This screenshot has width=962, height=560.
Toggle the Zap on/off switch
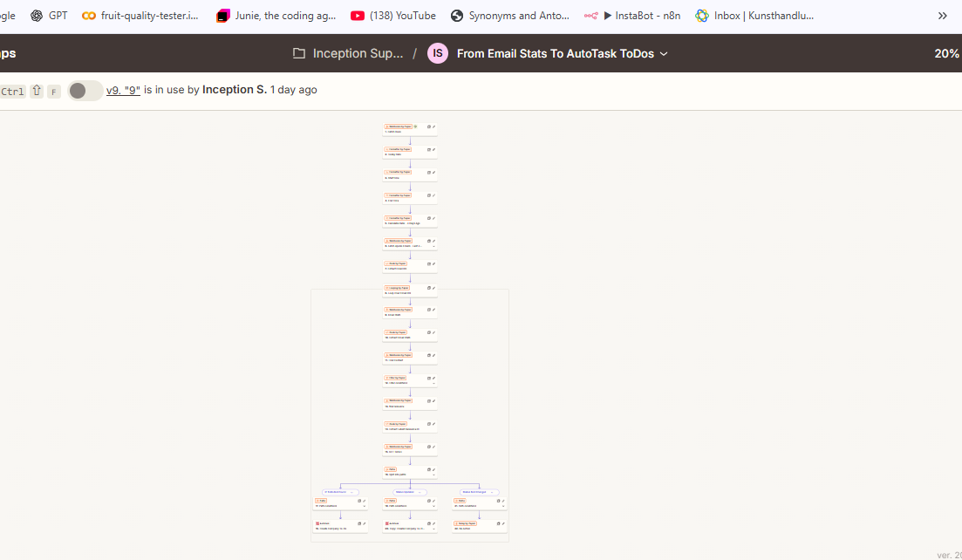tap(85, 91)
